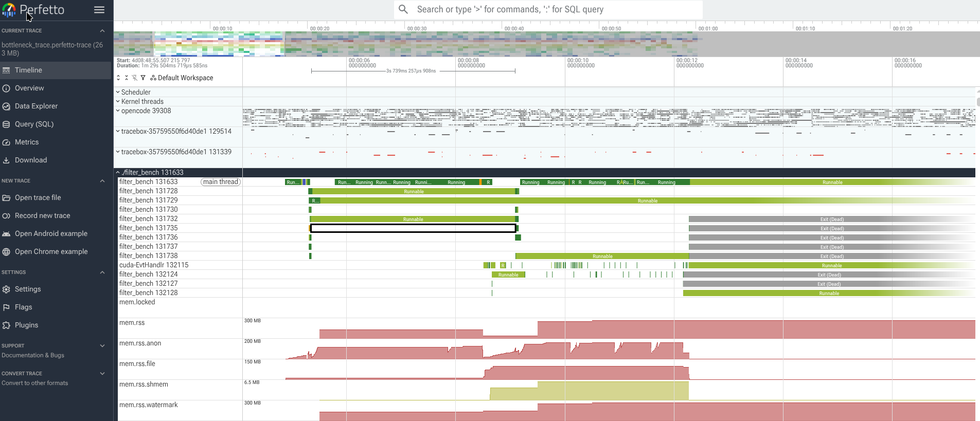Click the unpin tracks icon
Image resolution: width=980 pixels, height=421 pixels.
coord(135,78)
